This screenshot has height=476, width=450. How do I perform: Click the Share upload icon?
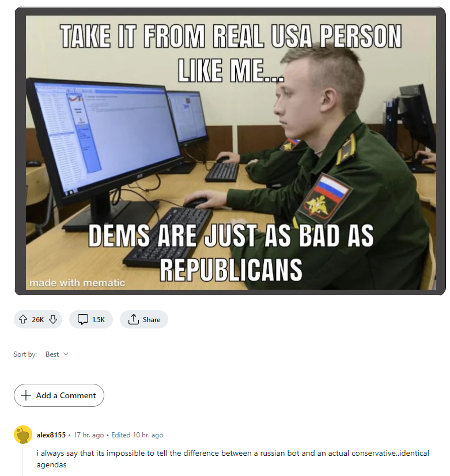[134, 319]
